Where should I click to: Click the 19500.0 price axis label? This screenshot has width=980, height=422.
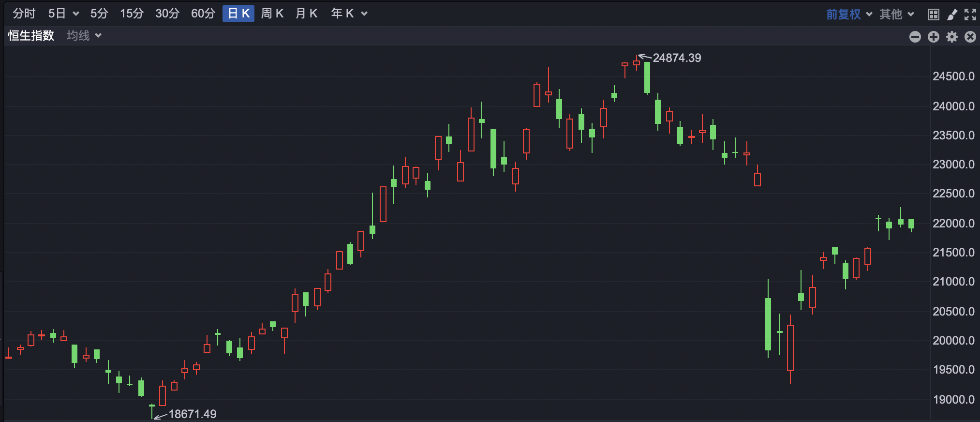click(953, 370)
